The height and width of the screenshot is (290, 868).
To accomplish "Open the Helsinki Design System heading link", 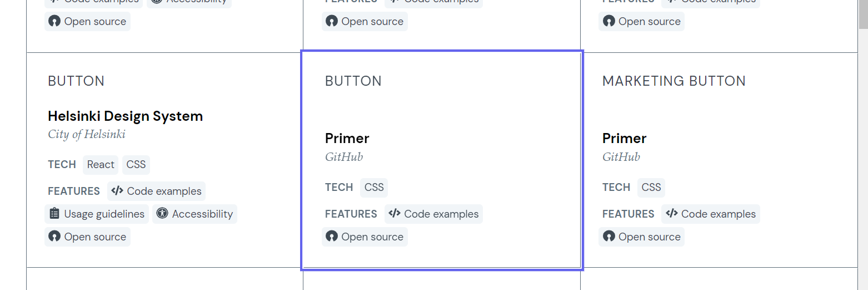I will pos(125,116).
